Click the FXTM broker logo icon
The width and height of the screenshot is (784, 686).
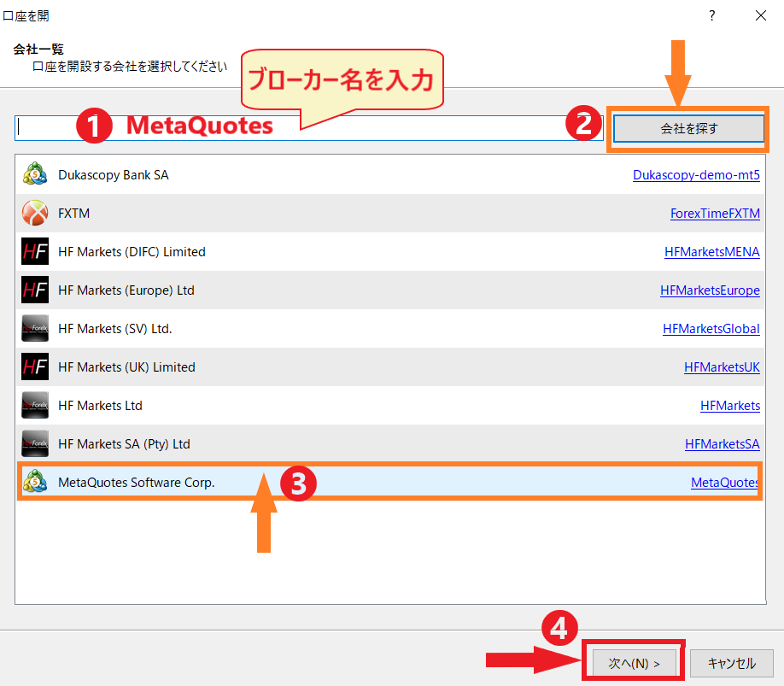point(34,214)
